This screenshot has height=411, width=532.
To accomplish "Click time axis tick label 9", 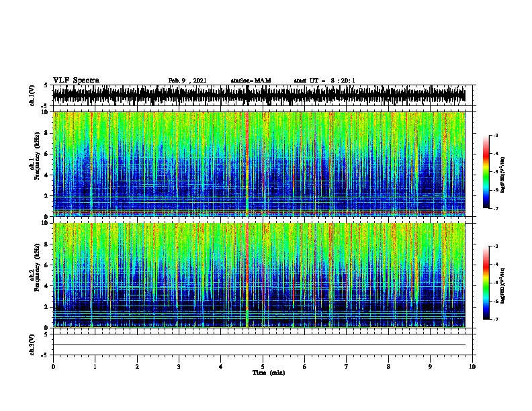I will click(x=430, y=367).
